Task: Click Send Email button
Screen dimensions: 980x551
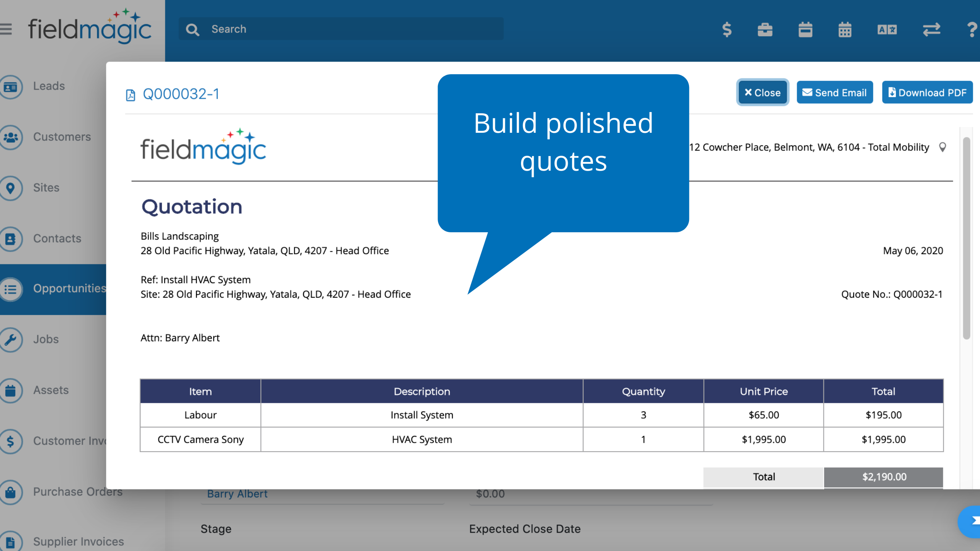Action: coord(835,93)
